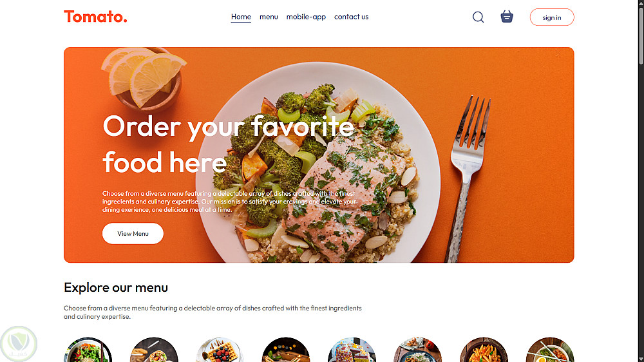
Task: Open the shopping basket cart icon
Action: point(507,17)
